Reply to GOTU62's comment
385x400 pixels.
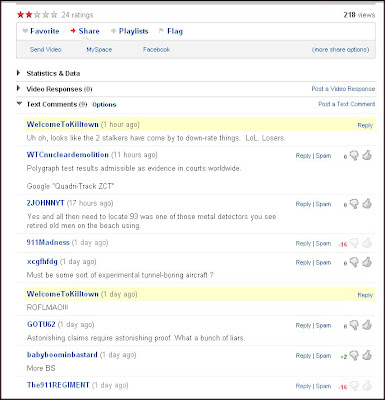click(303, 325)
